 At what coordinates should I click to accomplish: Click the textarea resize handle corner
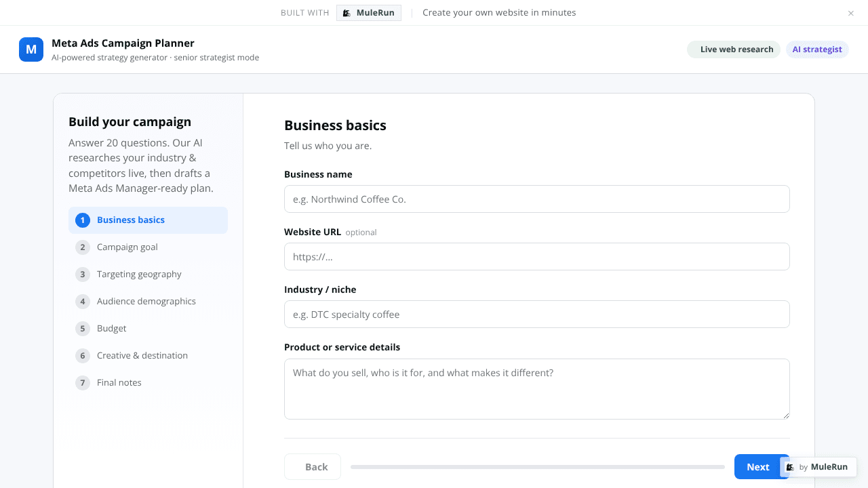pyautogui.click(x=786, y=415)
